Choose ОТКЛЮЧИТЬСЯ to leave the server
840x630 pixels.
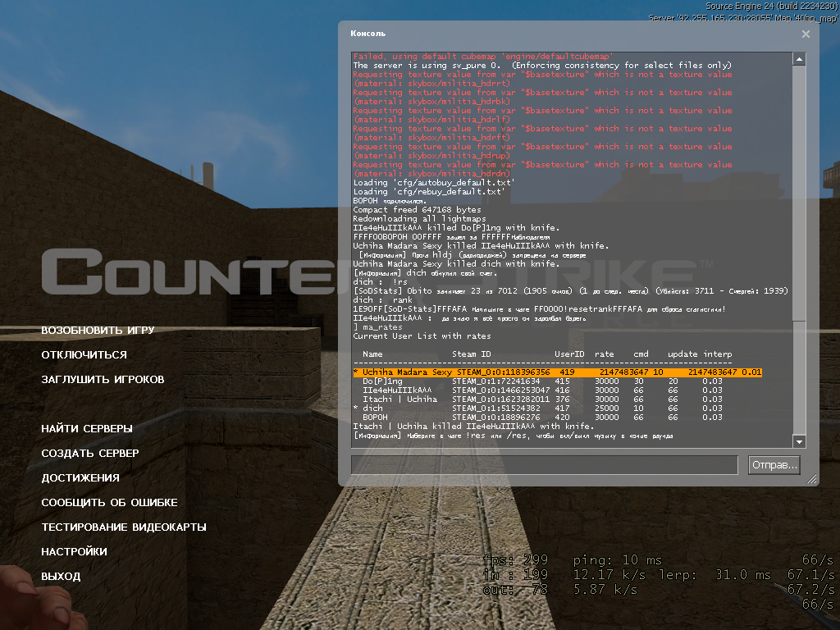click(x=84, y=354)
